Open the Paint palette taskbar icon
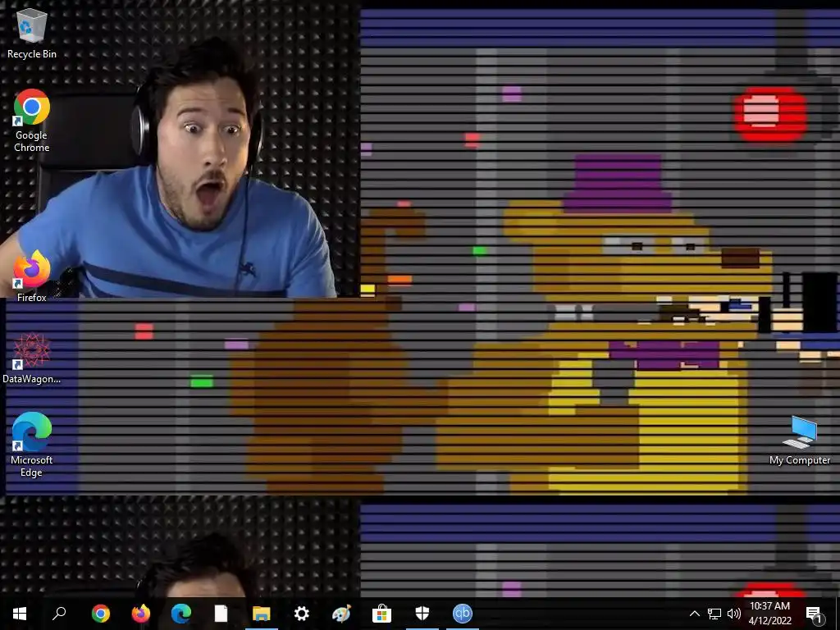The width and height of the screenshot is (840, 630). click(x=342, y=614)
